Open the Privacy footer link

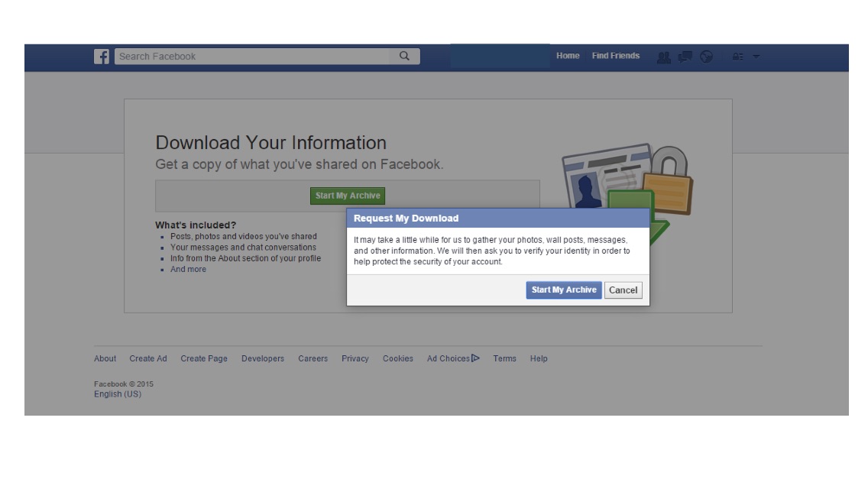click(x=355, y=358)
